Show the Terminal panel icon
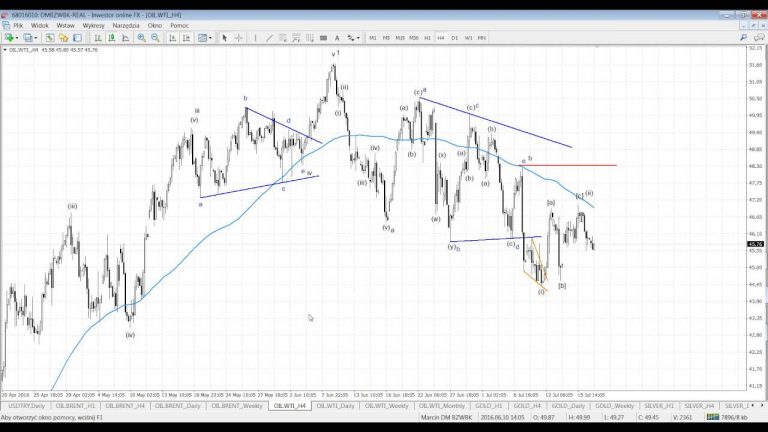768x432 pixels. point(77,38)
